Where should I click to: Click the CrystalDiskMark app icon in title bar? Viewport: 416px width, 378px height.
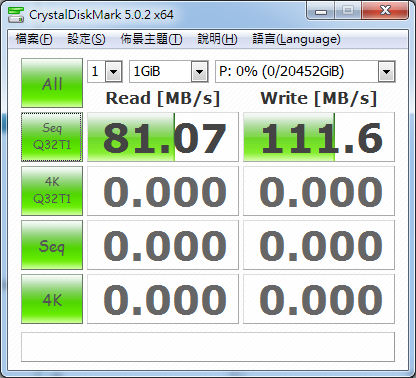point(16,14)
